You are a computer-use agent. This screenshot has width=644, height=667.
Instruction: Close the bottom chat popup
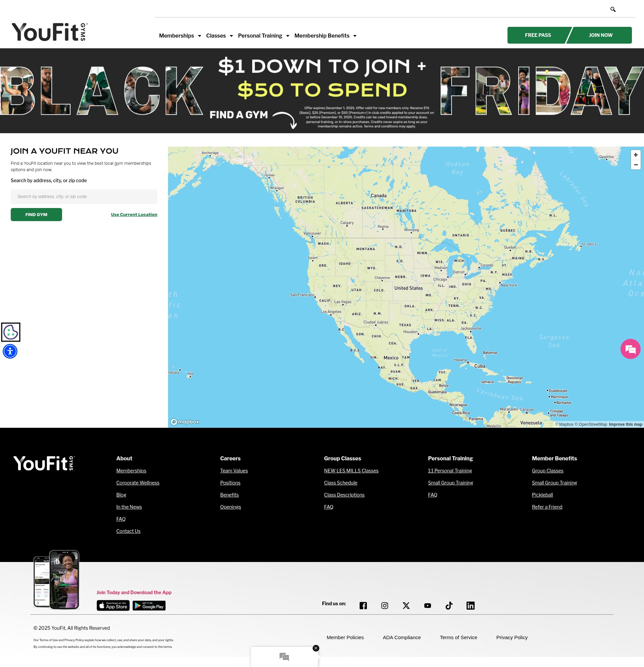click(x=316, y=648)
